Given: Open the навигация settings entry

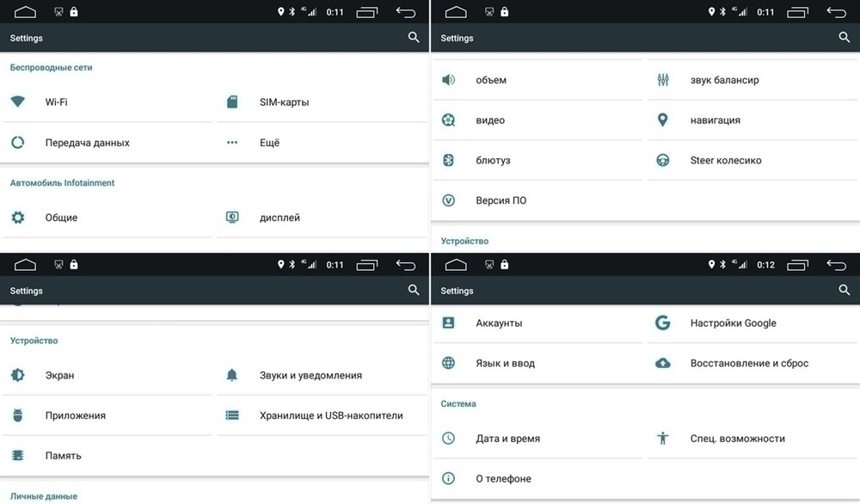Looking at the screenshot, I should (715, 120).
